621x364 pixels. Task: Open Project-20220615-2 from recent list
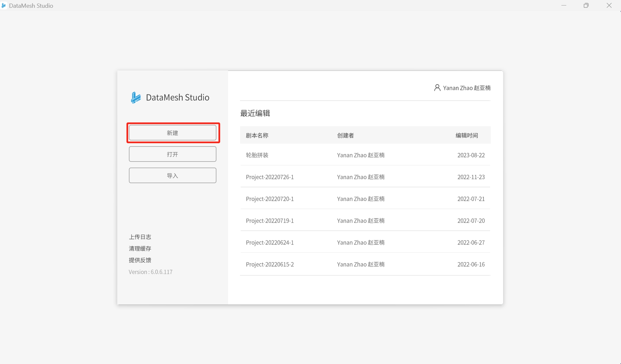(365, 264)
